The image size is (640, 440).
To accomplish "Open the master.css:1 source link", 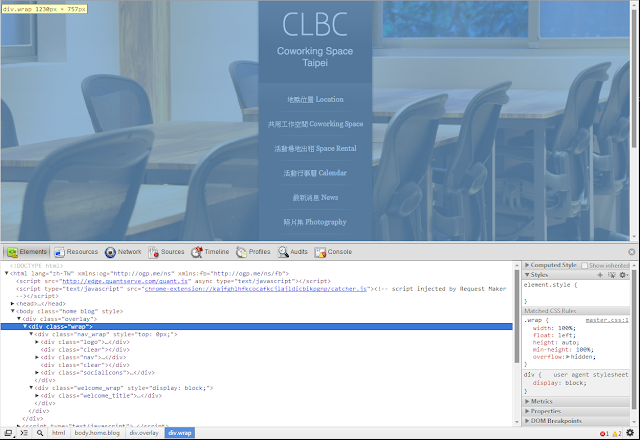I will click(607, 320).
